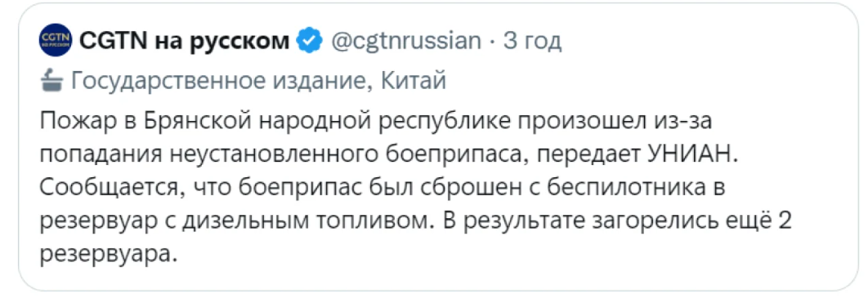Click the Государственное издание, Китай label
The height and width of the screenshot is (299, 868).
click(x=259, y=82)
